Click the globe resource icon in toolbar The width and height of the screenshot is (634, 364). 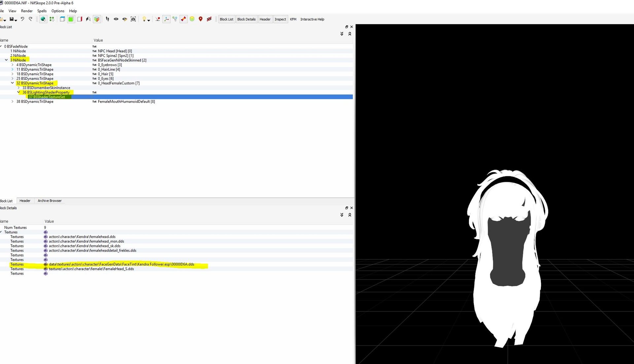click(x=43, y=19)
